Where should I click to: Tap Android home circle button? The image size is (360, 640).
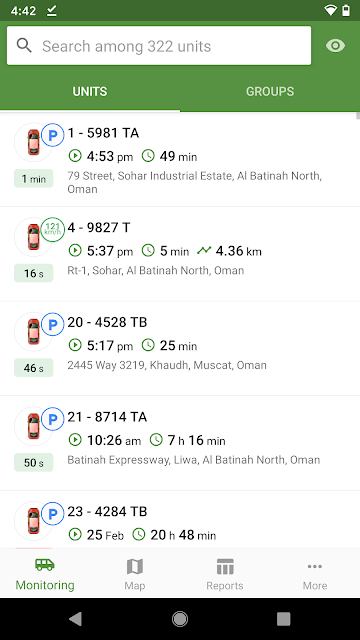tap(180, 619)
